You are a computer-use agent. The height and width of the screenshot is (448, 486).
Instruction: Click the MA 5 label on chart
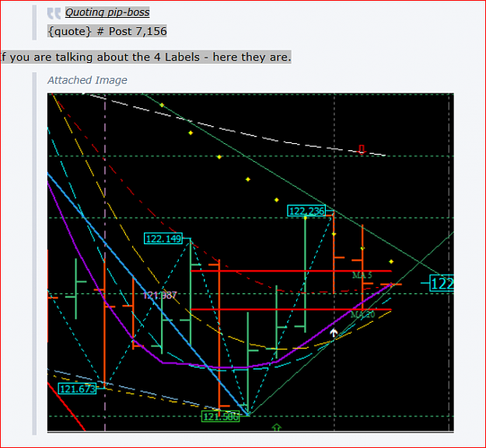[x=362, y=275]
